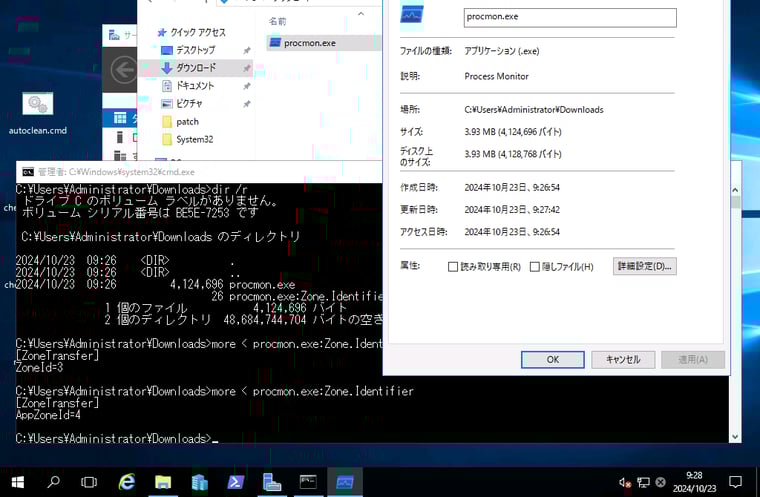The image size is (760, 497).
Task: Enable 読み取り専用(R) checkbox
Action: point(453,267)
